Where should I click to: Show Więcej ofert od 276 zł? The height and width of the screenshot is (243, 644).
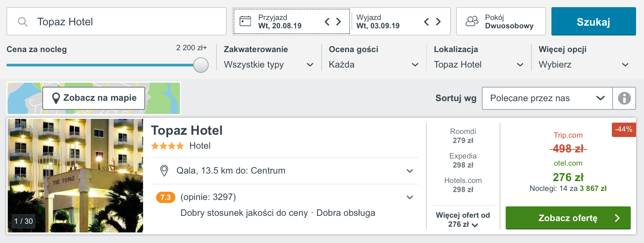[463, 220]
